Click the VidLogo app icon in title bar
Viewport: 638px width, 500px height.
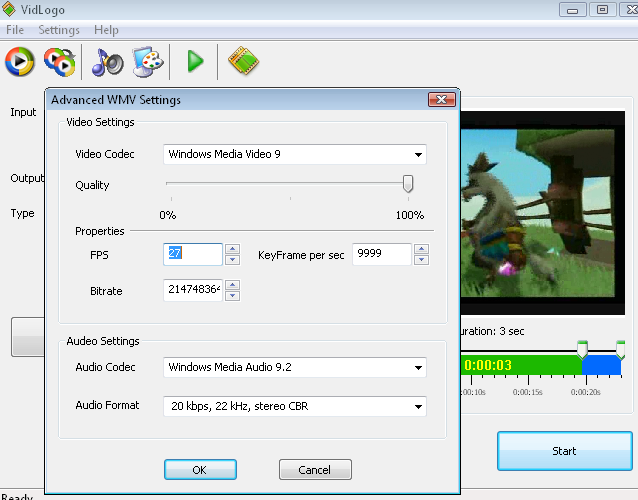point(9,9)
